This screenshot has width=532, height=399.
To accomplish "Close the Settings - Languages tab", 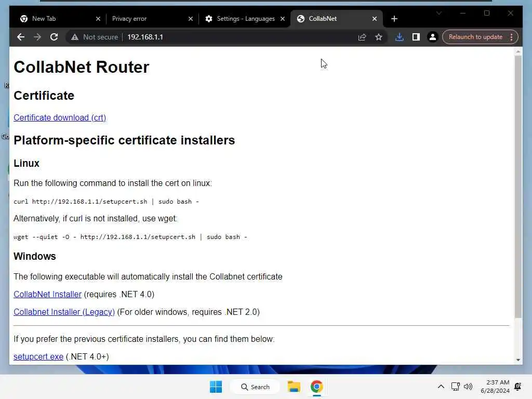I will tap(283, 19).
